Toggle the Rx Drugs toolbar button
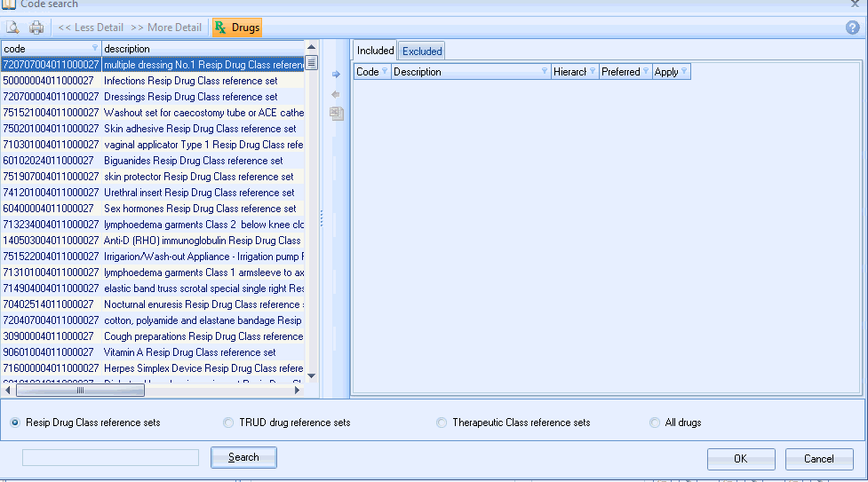The image size is (868, 482). (x=237, y=28)
